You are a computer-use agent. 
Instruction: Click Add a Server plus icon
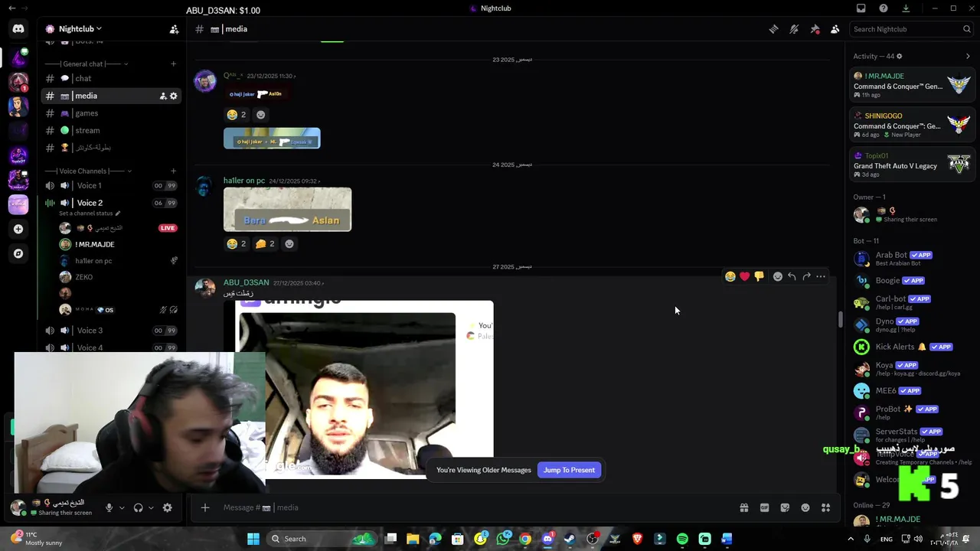coord(18,229)
